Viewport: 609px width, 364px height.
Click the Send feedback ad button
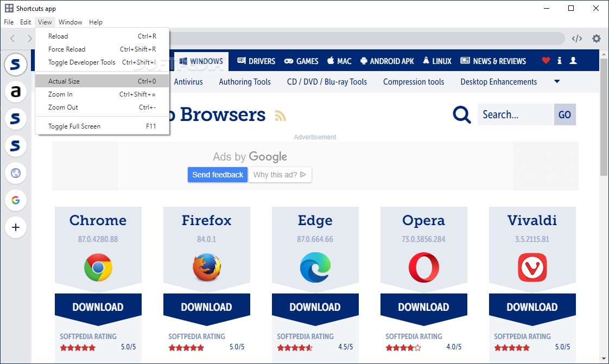[x=218, y=175]
